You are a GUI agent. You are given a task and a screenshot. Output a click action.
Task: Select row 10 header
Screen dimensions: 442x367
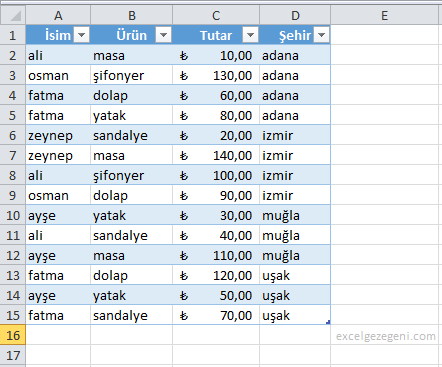click(13, 215)
